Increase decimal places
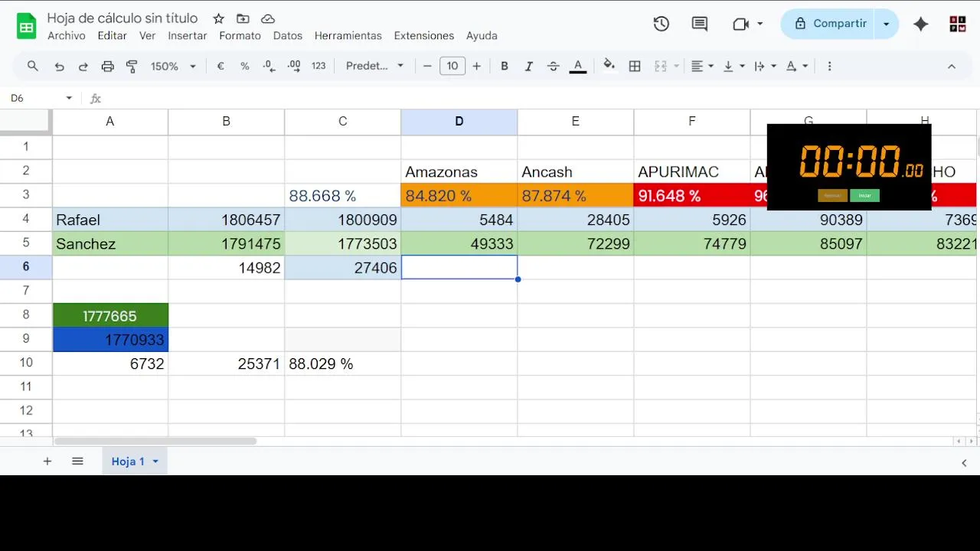980x551 pixels. [x=294, y=66]
